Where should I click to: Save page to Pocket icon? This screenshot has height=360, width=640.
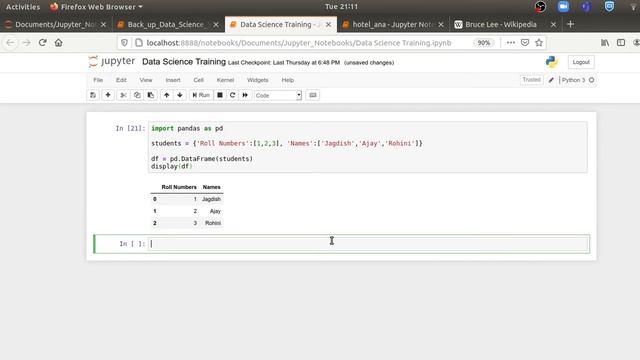(525, 42)
